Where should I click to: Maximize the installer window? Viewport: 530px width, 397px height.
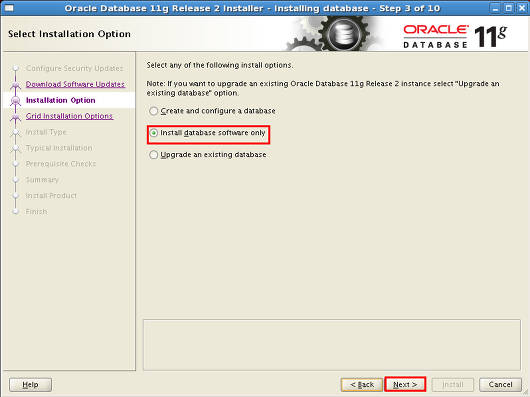508,8
